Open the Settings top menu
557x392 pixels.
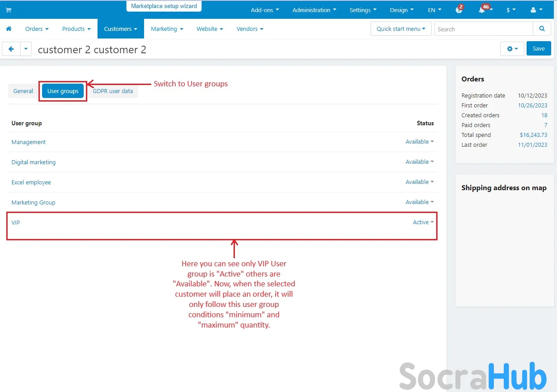tap(363, 10)
